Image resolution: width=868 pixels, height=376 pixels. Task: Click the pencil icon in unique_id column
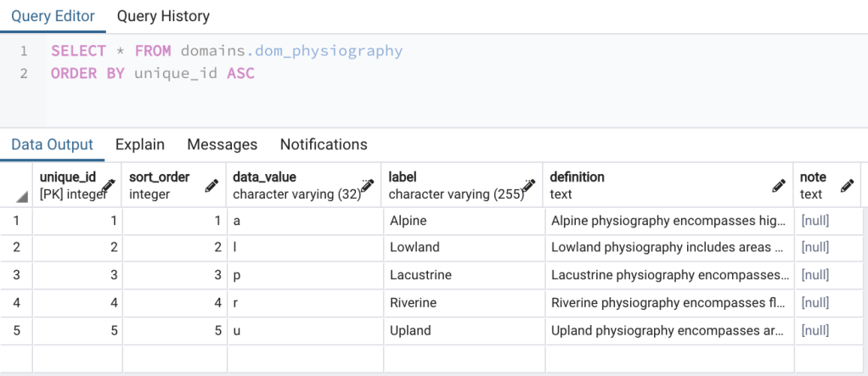coord(108,186)
